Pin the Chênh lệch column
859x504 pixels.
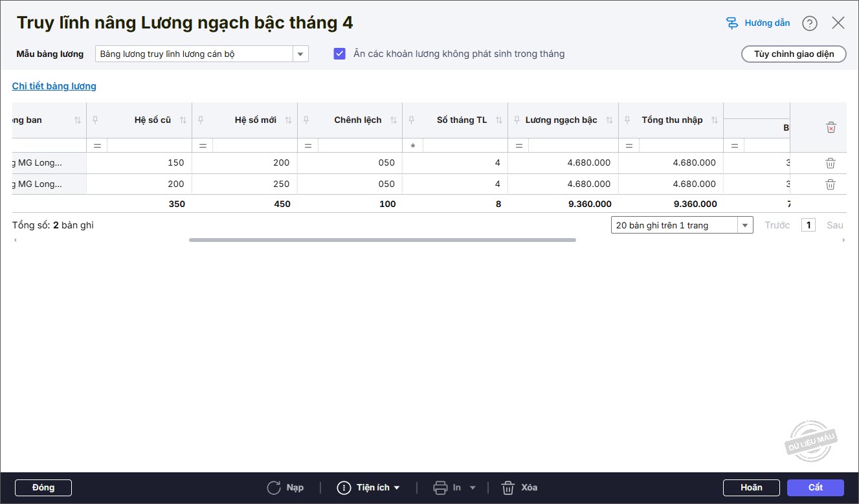click(x=306, y=120)
